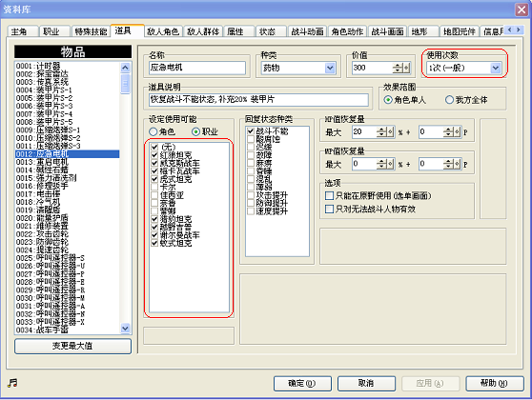Select the 角色单人 radio button

click(x=388, y=100)
